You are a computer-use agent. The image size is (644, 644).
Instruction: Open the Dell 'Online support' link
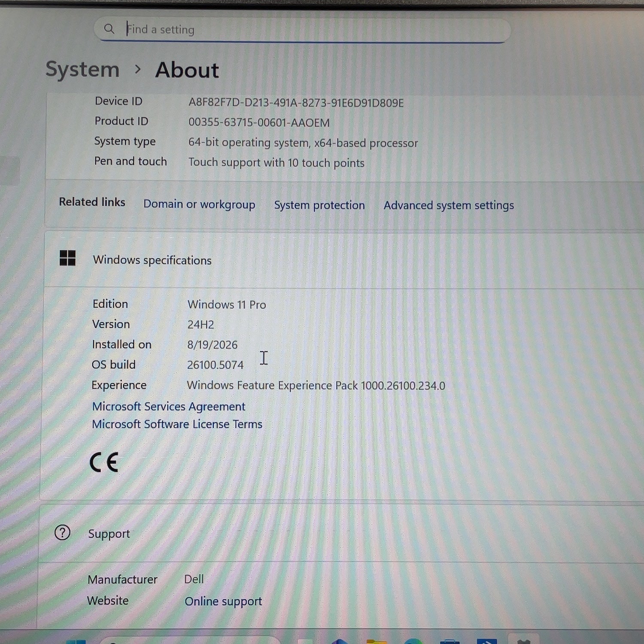223,601
